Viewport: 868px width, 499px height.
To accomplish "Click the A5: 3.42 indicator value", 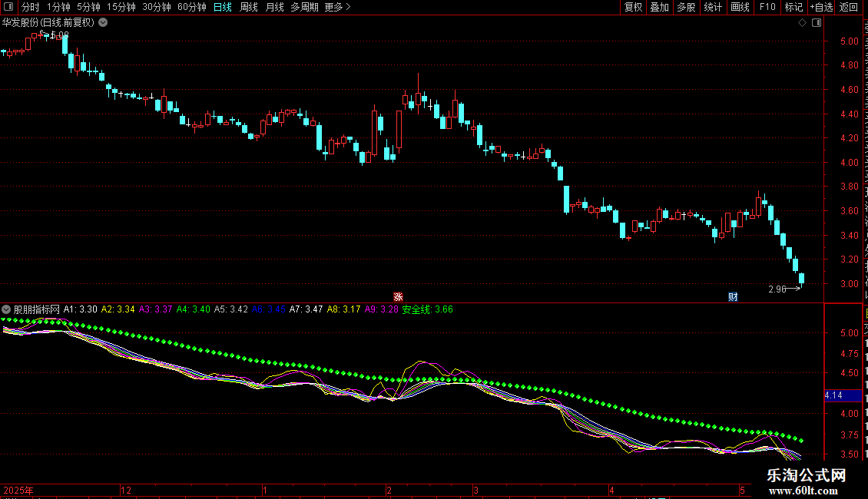I will (231, 309).
